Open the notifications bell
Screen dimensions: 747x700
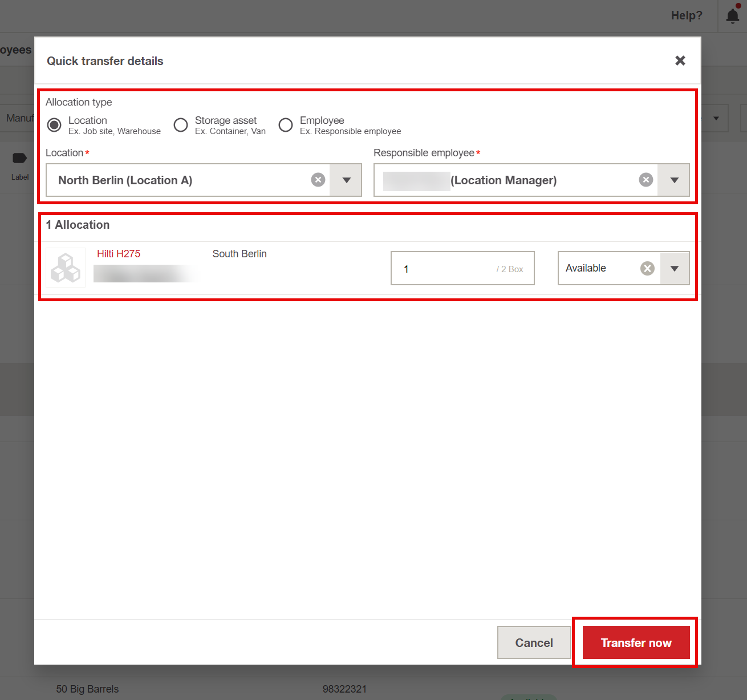point(733,16)
